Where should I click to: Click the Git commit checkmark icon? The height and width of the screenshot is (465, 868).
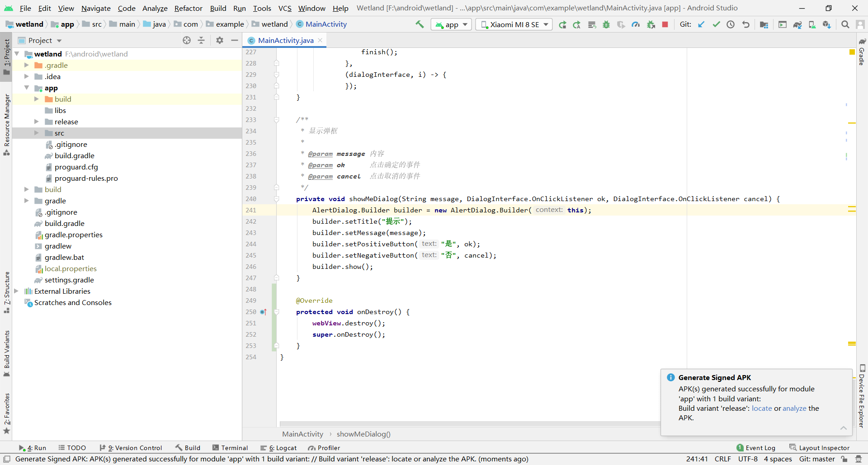(x=716, y=24)
